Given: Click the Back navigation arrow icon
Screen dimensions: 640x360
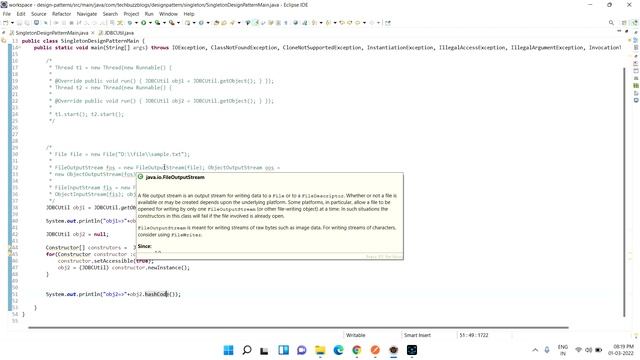Looking at the screenshot, I should coord(357,23).
